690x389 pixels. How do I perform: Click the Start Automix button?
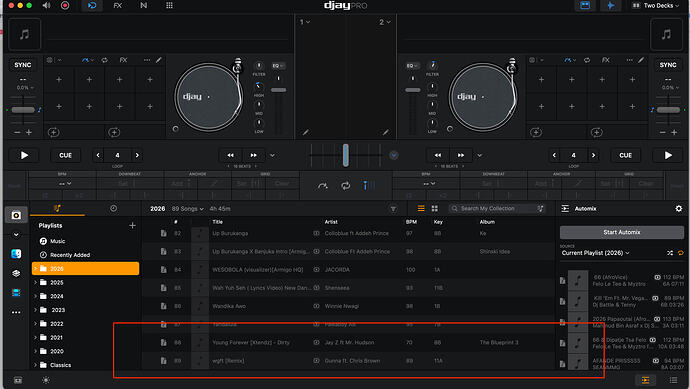point(621,232)
